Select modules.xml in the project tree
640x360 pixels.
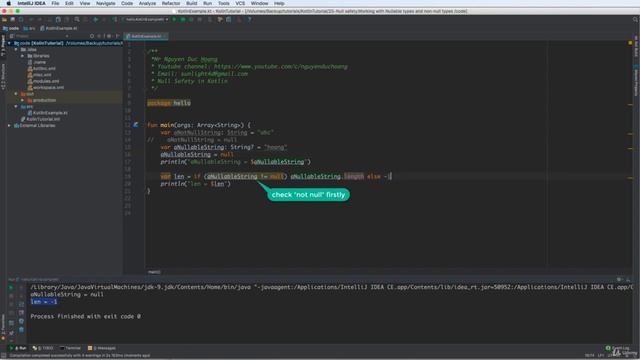[43, 81]
